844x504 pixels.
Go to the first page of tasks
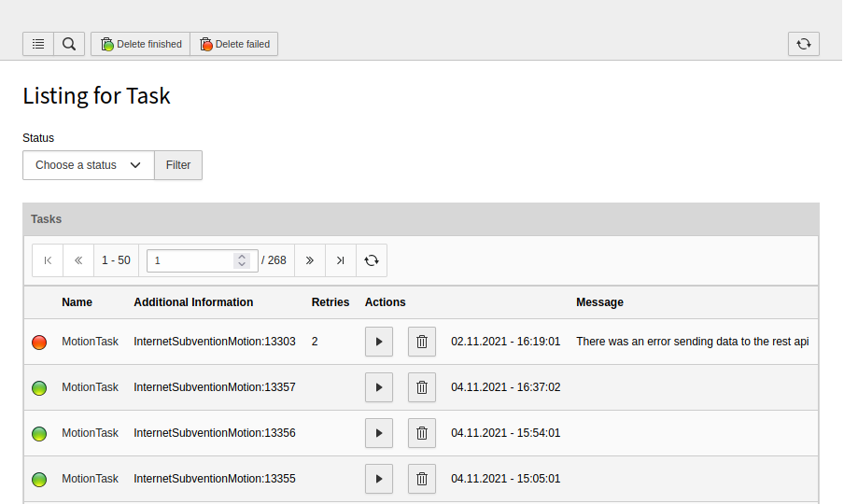click(x=48, y=260)
